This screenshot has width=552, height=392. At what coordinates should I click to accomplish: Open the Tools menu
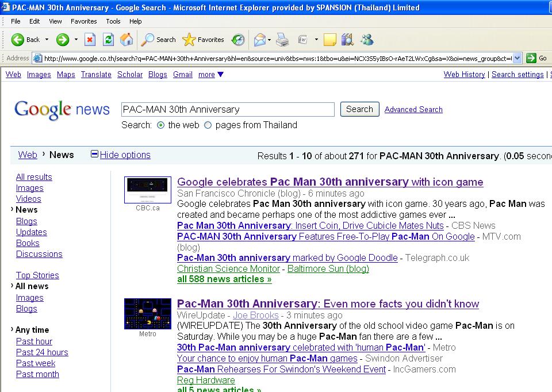[113, 21]
